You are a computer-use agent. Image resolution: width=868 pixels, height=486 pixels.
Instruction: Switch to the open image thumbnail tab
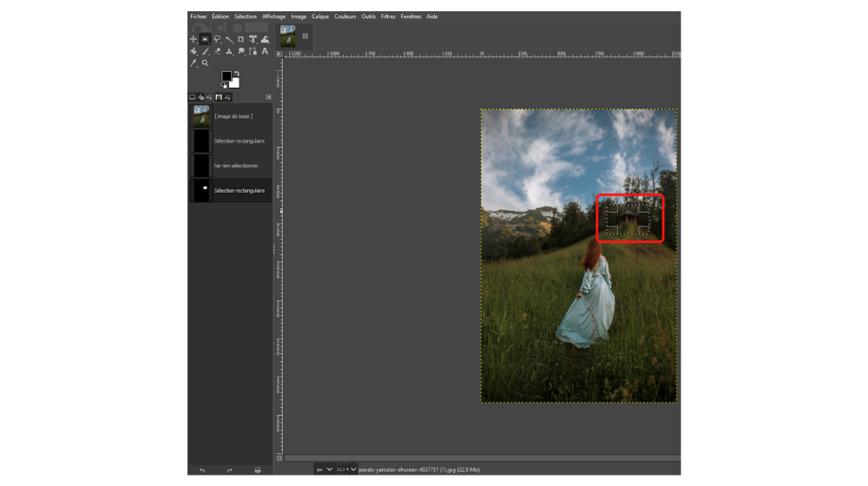(x=288, y=36)
